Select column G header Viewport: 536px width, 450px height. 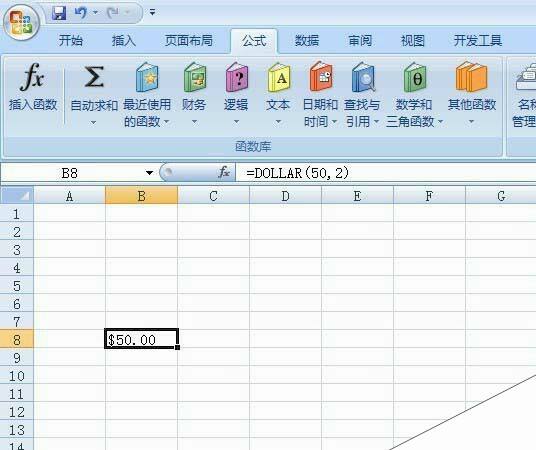[x=501, y=196]
